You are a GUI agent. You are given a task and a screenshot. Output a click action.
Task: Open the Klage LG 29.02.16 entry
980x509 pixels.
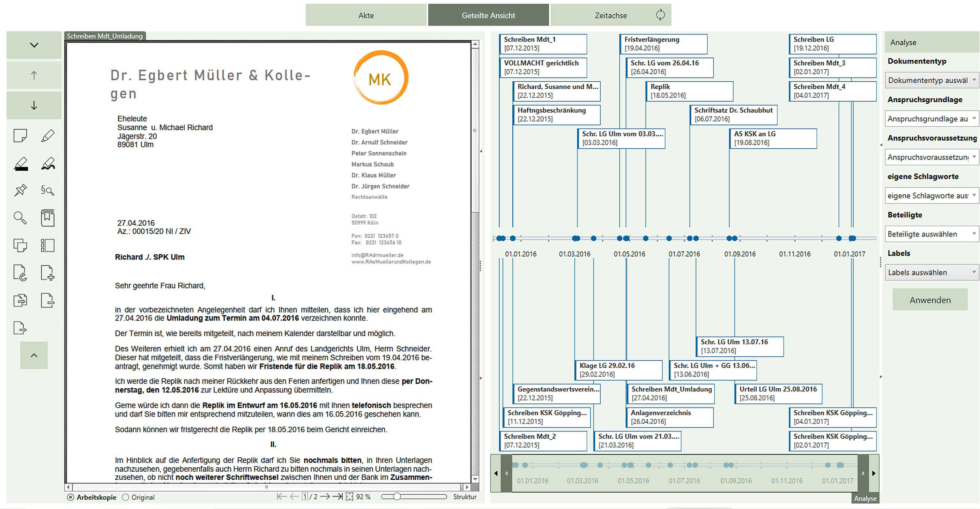[x=618, y=370]
